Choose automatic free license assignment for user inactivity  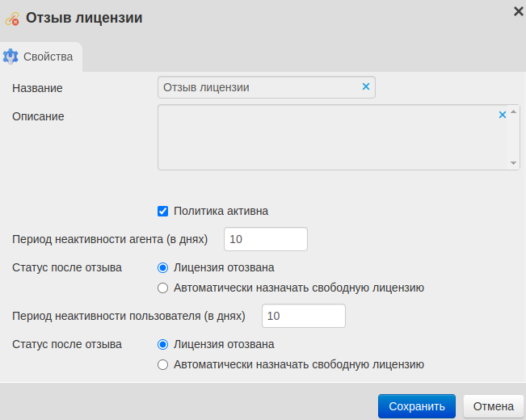point(162,364)
